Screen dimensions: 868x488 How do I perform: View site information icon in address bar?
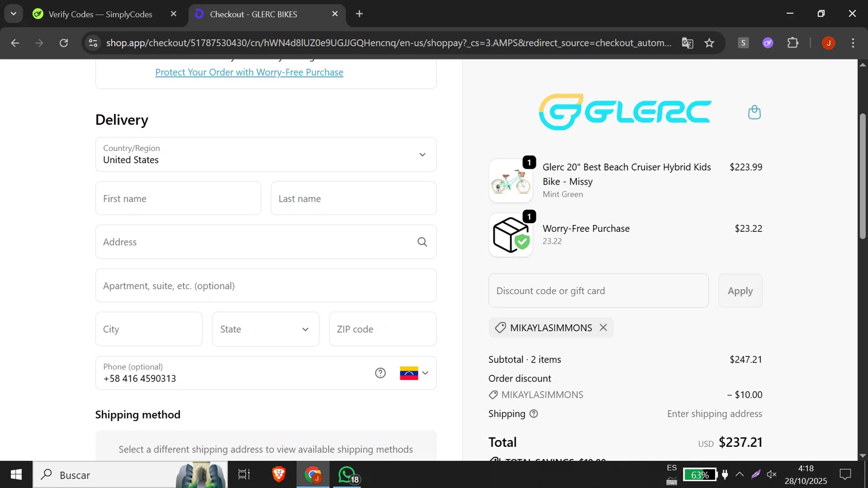[93, 43]
